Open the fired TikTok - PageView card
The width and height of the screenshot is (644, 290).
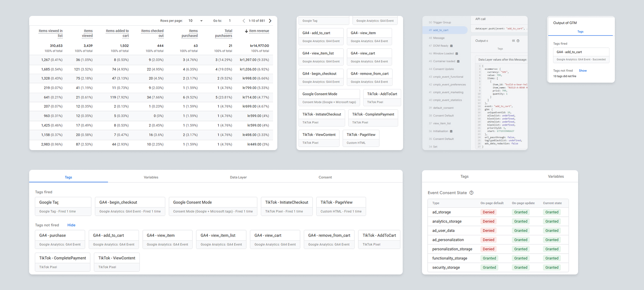(x=341, y=206)
